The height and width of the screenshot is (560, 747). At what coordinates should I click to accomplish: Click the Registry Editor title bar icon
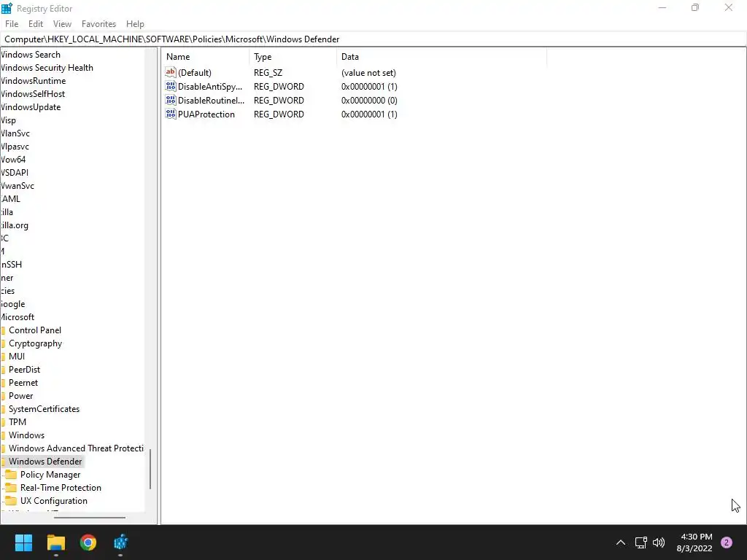(x=7, y=8)
